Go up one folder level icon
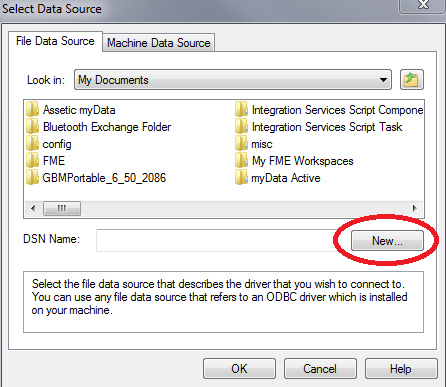The image size is (446, 387). coord(412,80)
